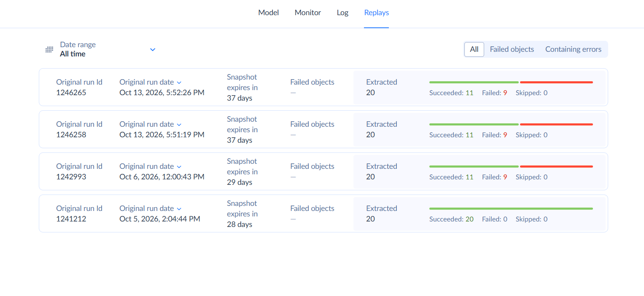Toggle run date sort arrow in run 1242993 row
The image size is (644, 296).
(x=179, y=167)
